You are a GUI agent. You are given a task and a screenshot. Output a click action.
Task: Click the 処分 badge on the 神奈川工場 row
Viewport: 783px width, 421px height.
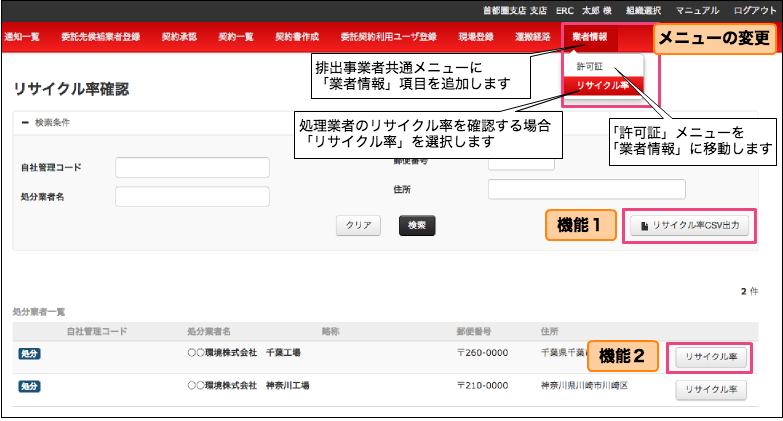(x=29, y=386)
